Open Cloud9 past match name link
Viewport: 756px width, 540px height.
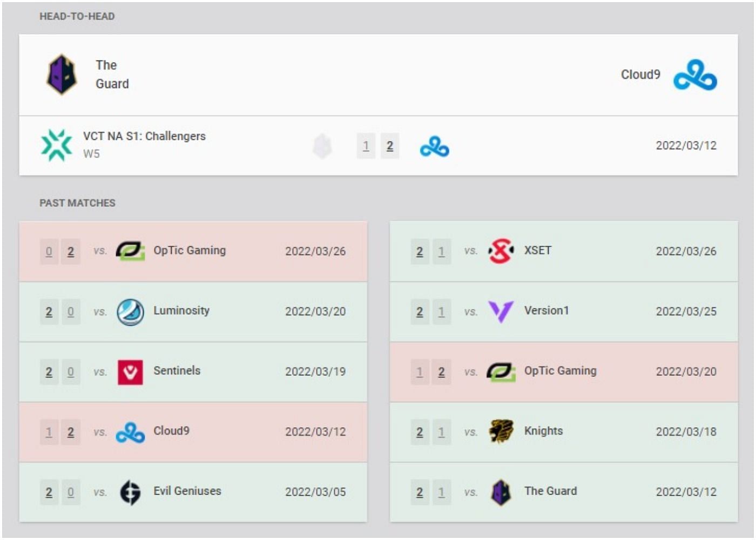point(171,431)
